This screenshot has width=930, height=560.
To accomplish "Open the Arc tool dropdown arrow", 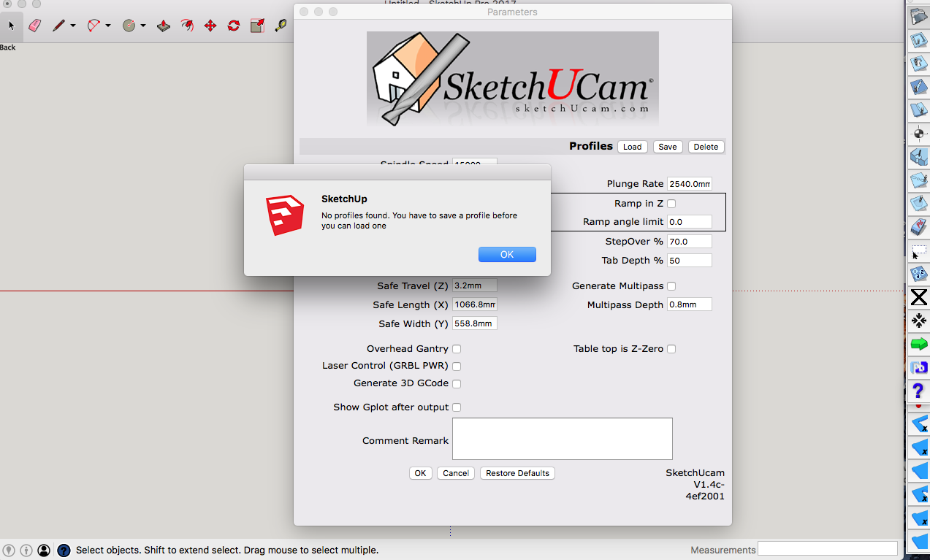I will pyautogui.click(x=108, y=26).
